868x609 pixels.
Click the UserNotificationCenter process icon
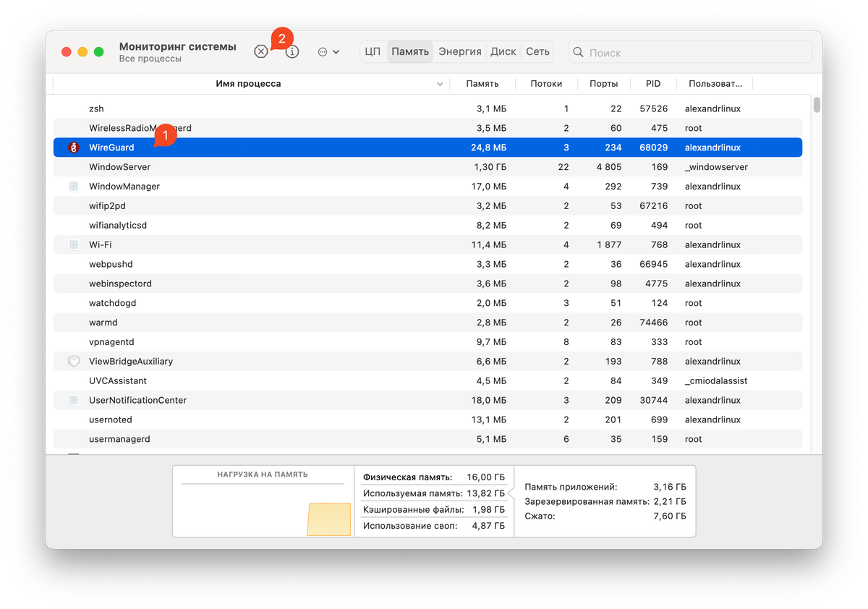73,401
